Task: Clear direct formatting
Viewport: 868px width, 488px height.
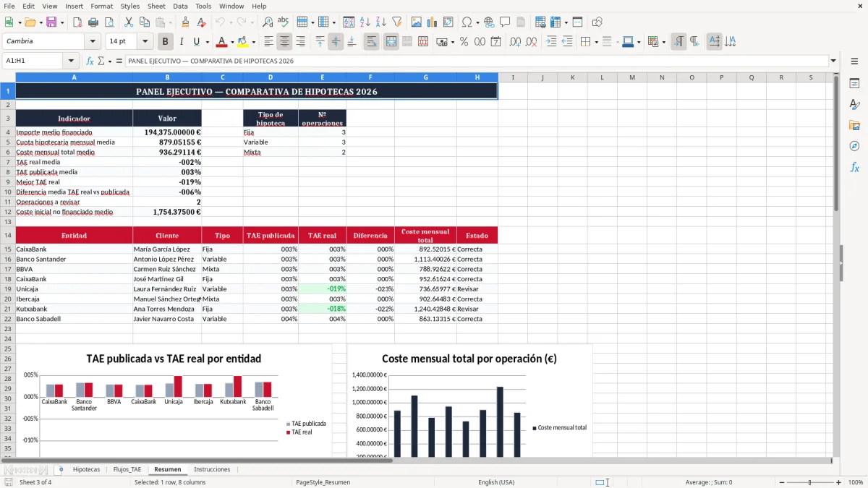Action: pyautogui.click(x=202, y=22)
